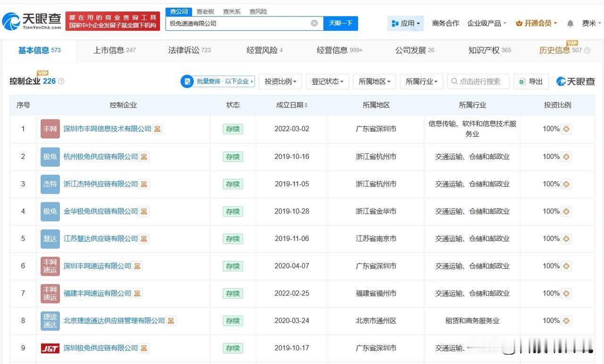The height and width of the screenshot is (364, 604).
Task: Open ownership chart icon for 江苏慧达供应链有限公司
Action: point(144,239)
